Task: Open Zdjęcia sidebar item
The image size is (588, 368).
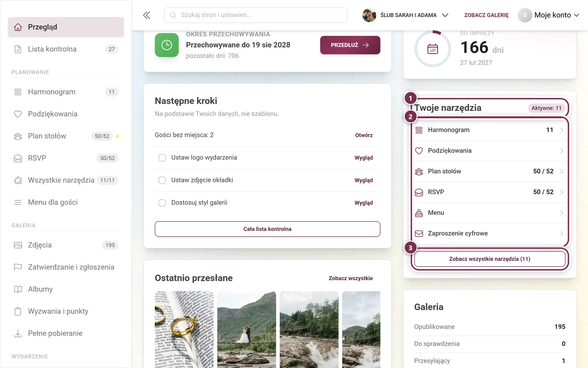Action: [66, 245]
